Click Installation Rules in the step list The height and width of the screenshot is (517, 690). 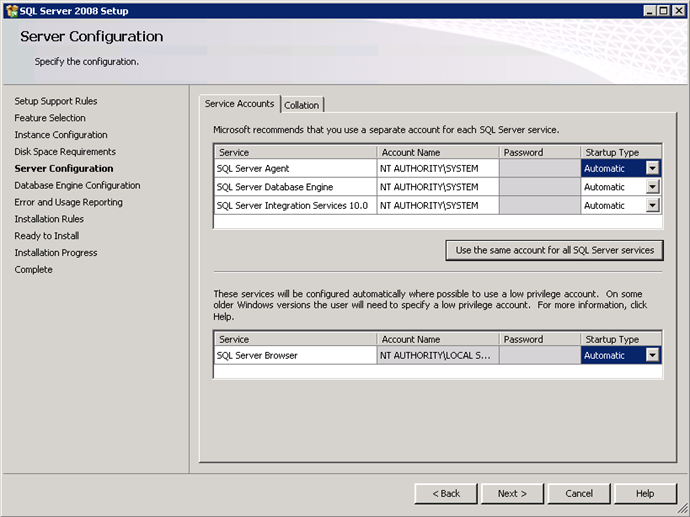coord(49,219)
